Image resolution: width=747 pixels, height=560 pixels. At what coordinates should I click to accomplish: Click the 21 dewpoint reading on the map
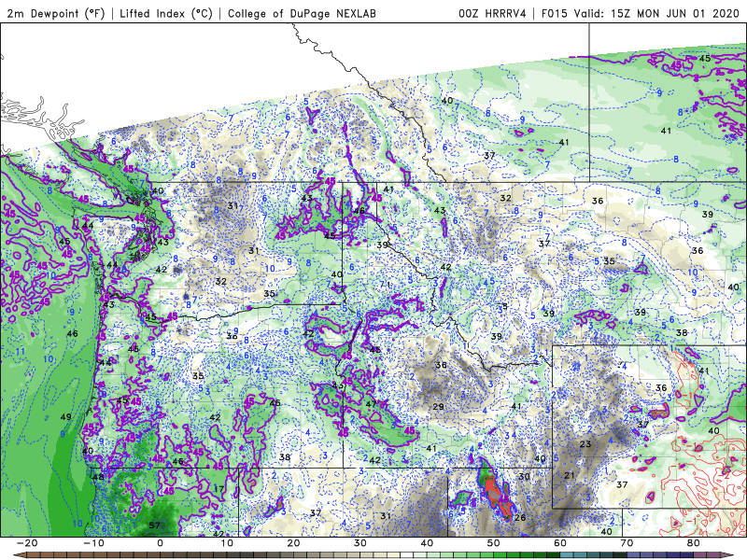point(570,475)
